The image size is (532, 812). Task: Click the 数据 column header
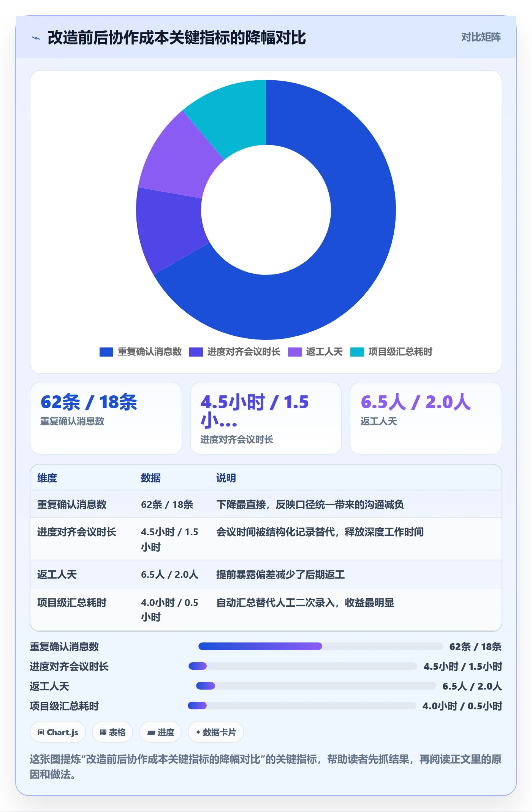pyautogui.click(x=151, y=478)
